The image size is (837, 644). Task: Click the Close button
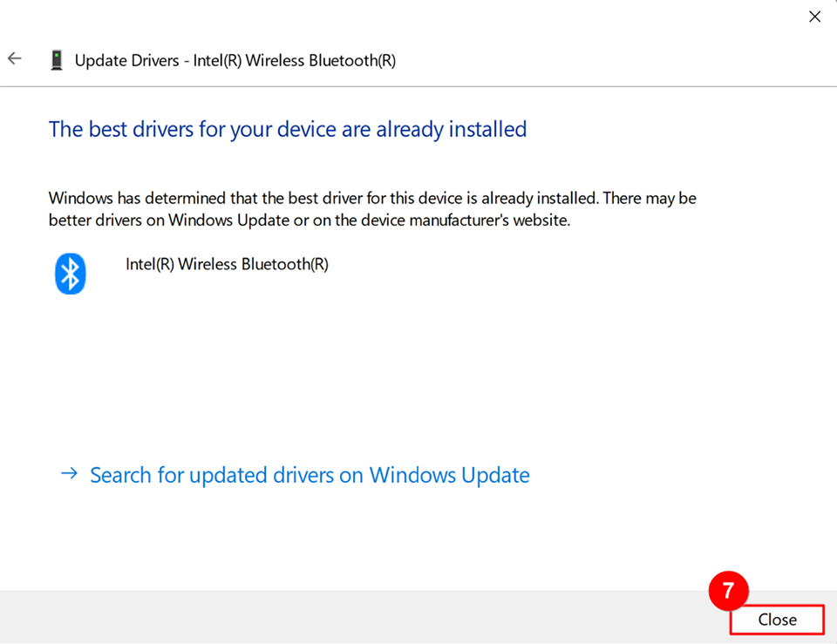coord(777,620)
